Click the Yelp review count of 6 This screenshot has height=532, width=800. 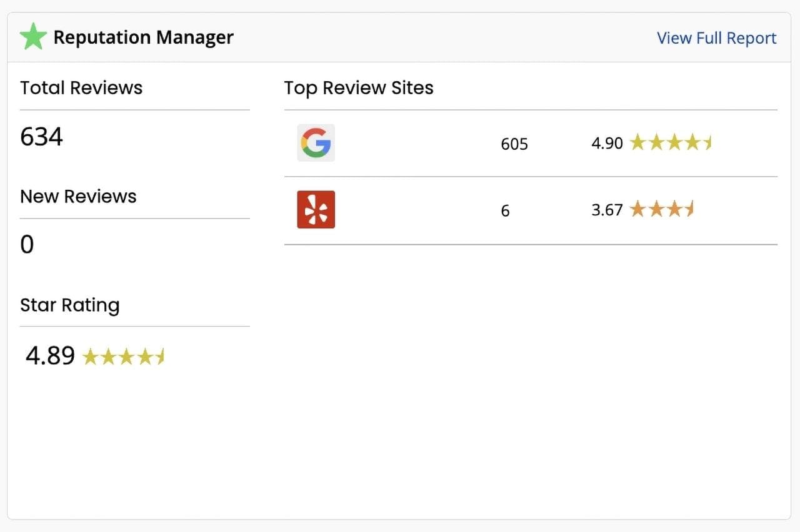coord(505,210)
